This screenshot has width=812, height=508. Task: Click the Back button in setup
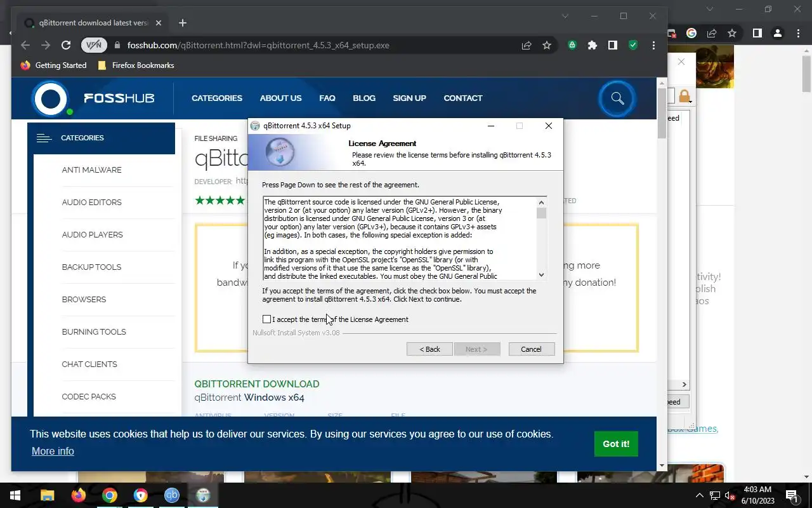pyautogui.click(x=429, y=349)
